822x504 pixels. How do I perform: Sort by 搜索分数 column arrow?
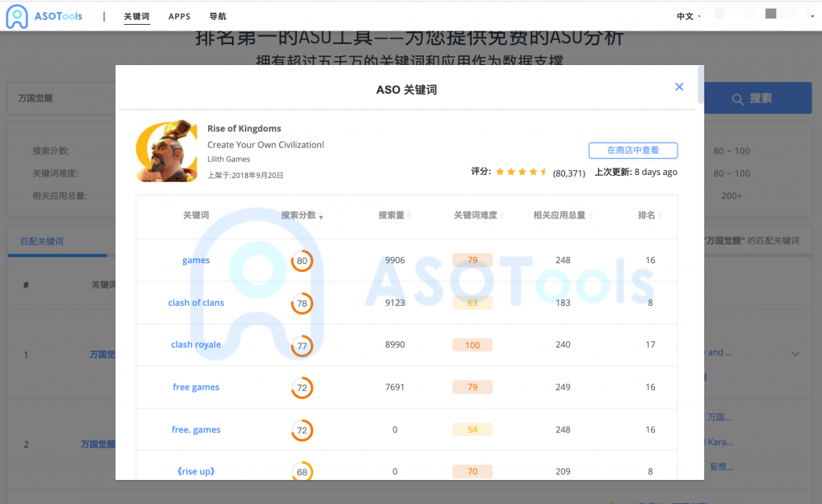[321, 216]
